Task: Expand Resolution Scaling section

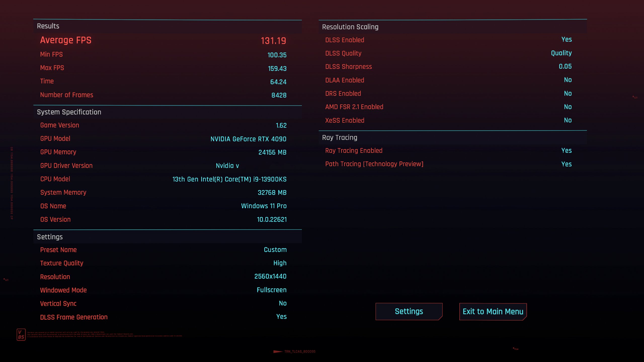Action: 350,26
